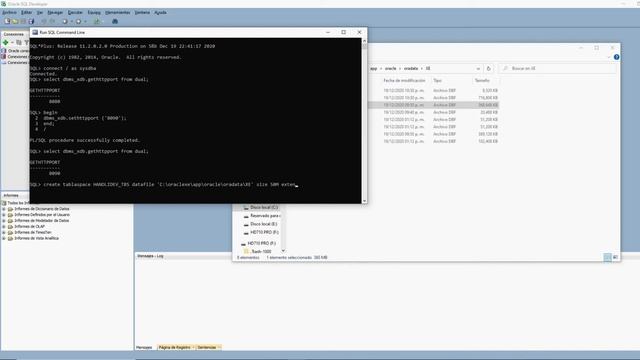Expand Informes de Vista Analítica node
Image resolution: width=640 pixels, height=360 pixels.
coord(4,238)
